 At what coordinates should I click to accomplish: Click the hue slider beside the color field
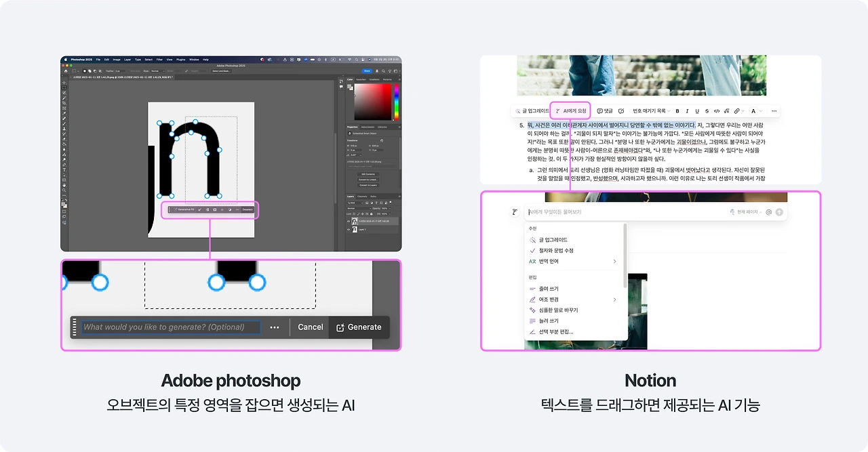(x=397, y=102)
